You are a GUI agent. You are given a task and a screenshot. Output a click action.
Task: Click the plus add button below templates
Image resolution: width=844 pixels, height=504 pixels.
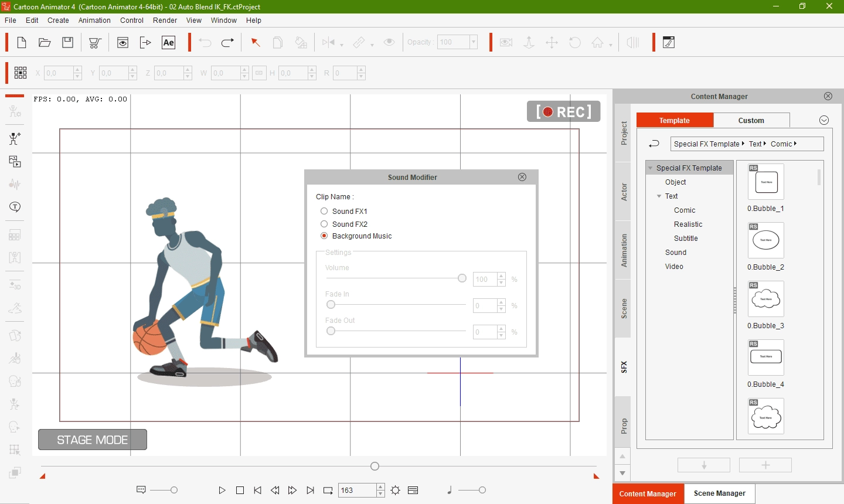point(765,465)
